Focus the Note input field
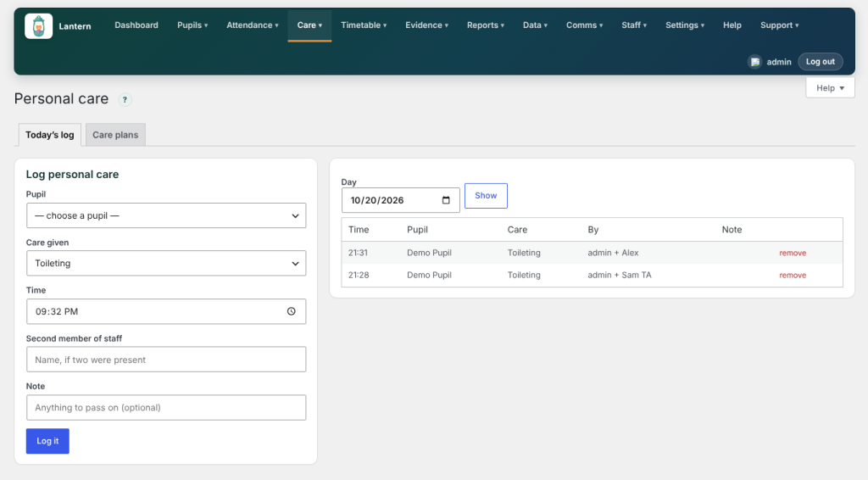The width and height of the screenshot is (868, 480). 166,407
